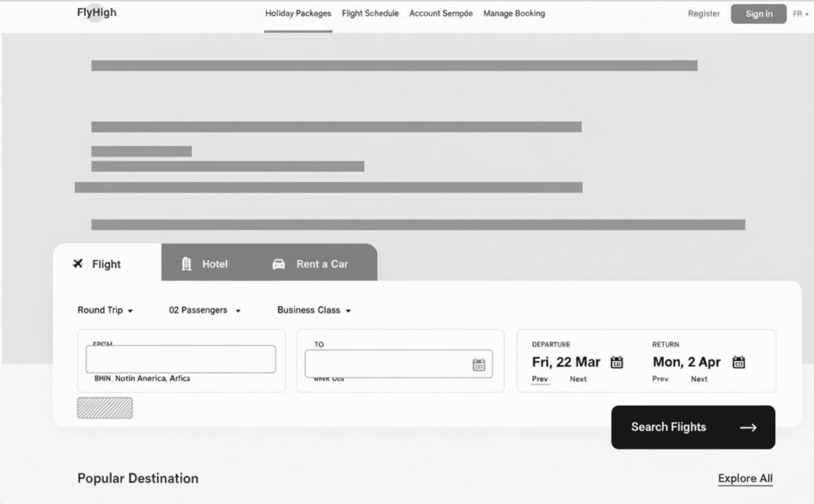The width and height of the screenshot is (814, 504).
Task: Open the FR language dropdown
Action: click(x=800, y=14)
